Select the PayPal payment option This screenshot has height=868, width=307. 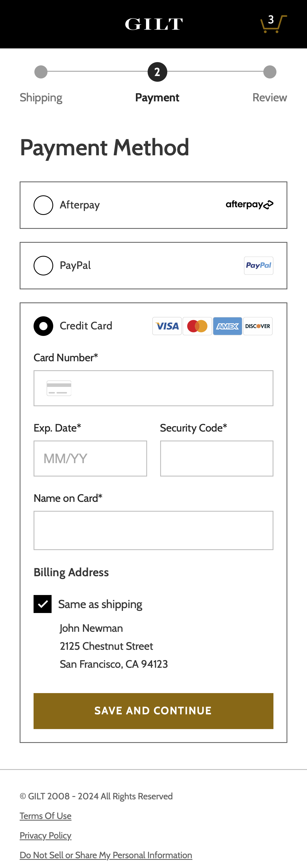coord(43,266)
